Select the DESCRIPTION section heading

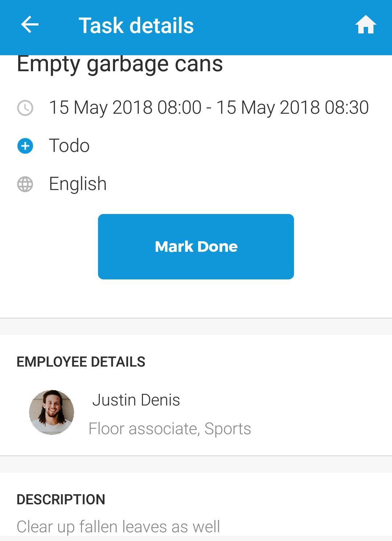[61, 500]
